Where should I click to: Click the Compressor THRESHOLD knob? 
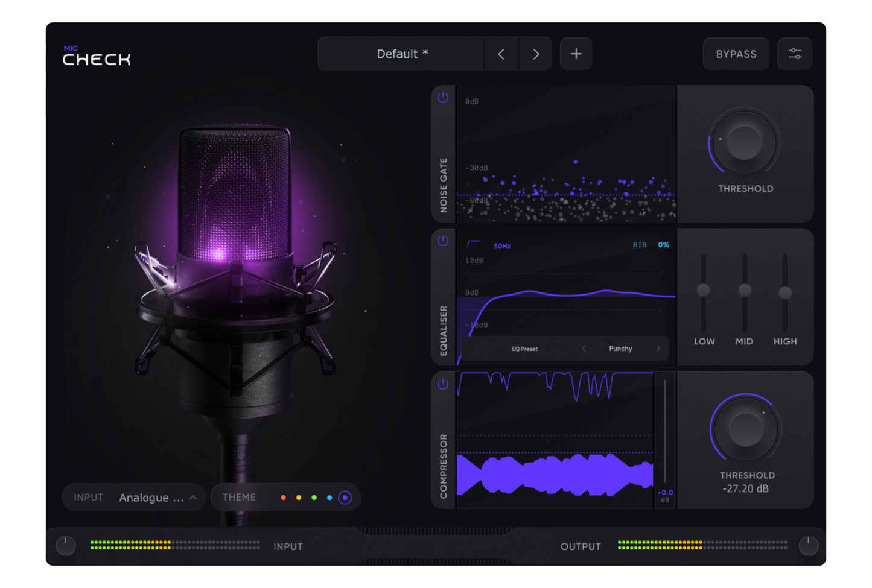coord(746,429)
